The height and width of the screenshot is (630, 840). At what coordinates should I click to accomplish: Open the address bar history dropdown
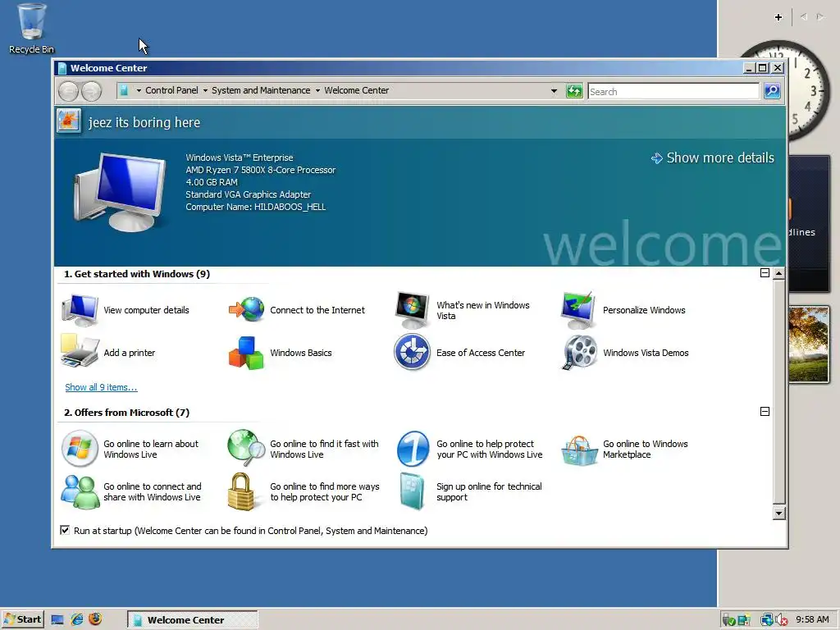[554, 91]
